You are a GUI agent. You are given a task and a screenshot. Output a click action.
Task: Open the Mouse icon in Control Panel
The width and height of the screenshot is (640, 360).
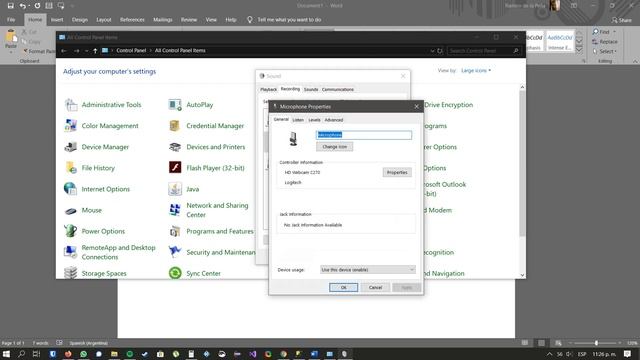click(x=71, y=210)
